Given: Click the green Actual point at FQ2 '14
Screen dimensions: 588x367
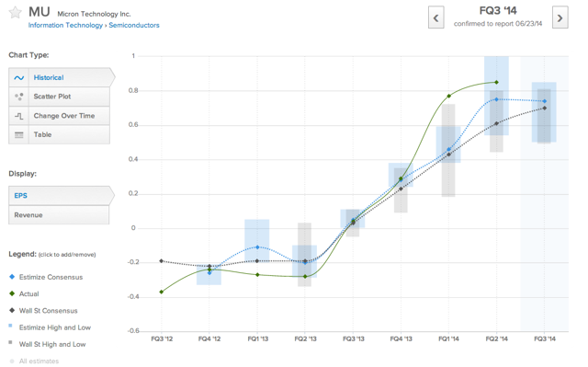Looking at the screenshot, I should coord(496,82).
